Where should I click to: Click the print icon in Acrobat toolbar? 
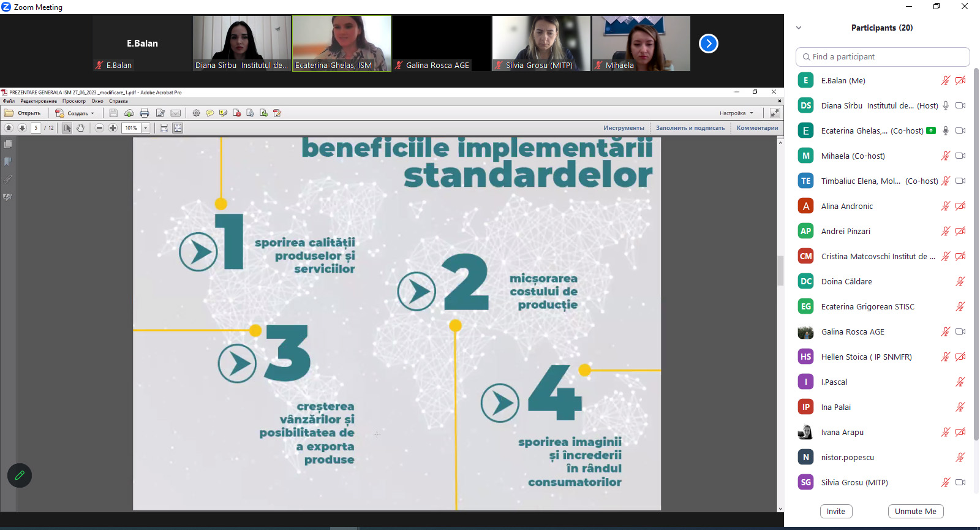pyautogui.click(x=145, y=113)
